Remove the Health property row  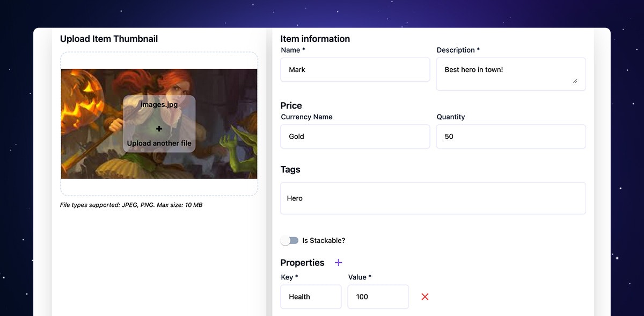pos(425,297)
